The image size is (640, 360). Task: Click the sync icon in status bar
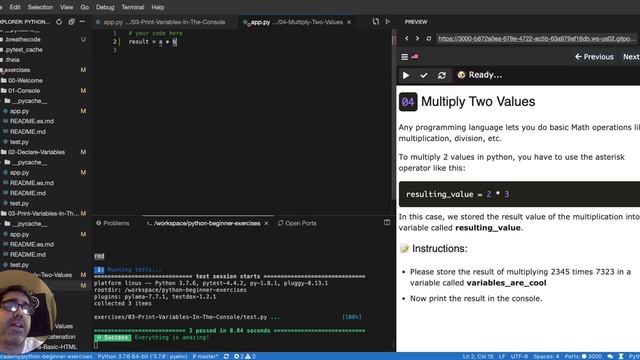pyautogui.click(x=226, y=356)
